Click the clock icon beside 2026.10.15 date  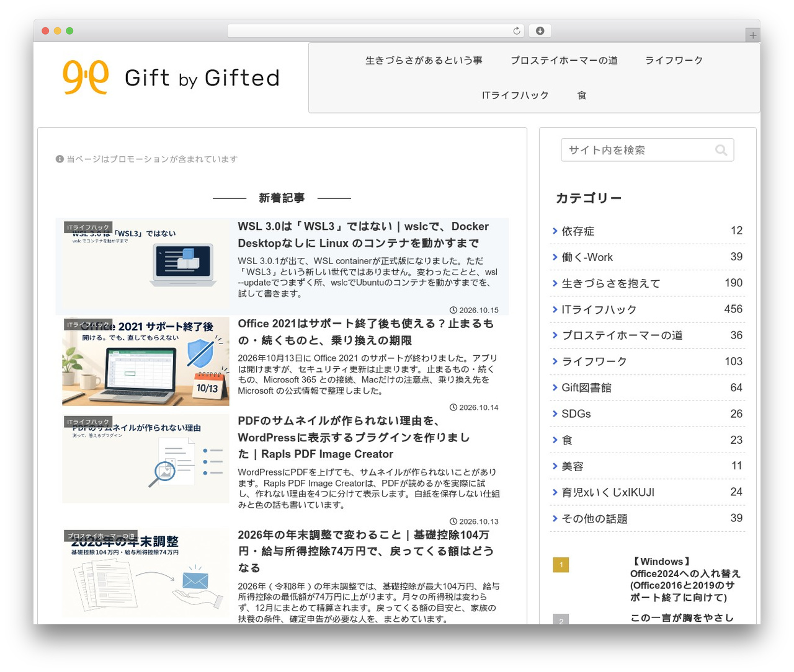coord(453,310)
